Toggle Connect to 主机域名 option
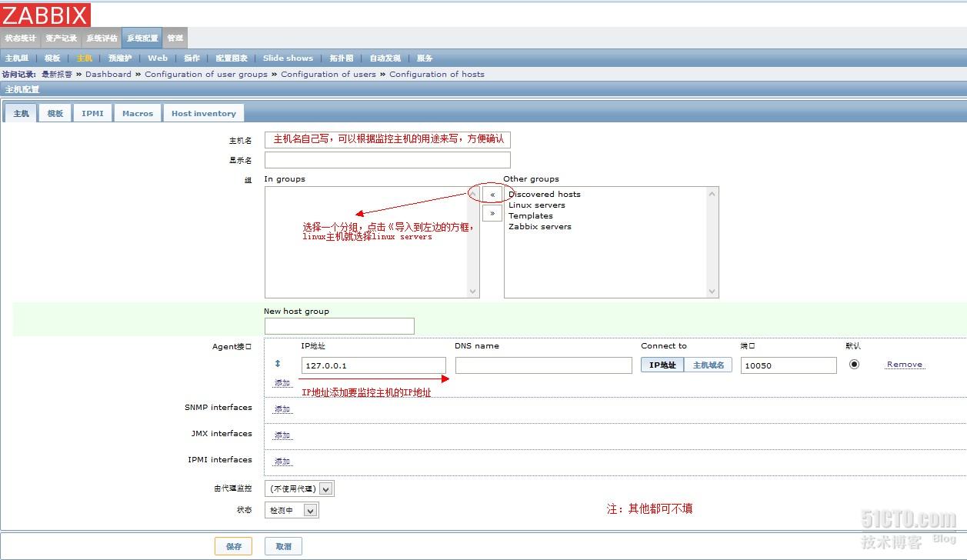Screen dimensions: 967x560 pyautogui.click(x=709, y=365)
